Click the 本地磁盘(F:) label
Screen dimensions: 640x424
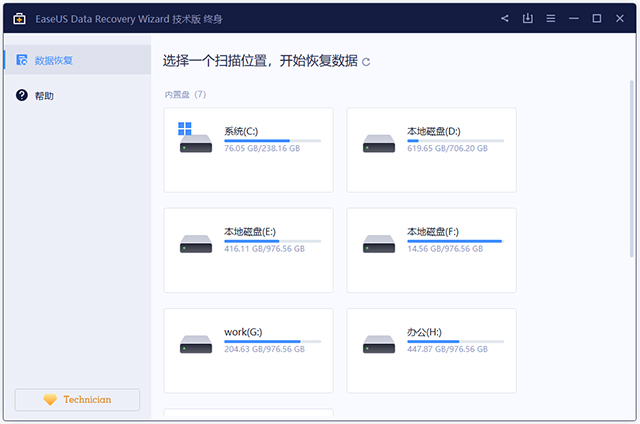tap(433, 232)
